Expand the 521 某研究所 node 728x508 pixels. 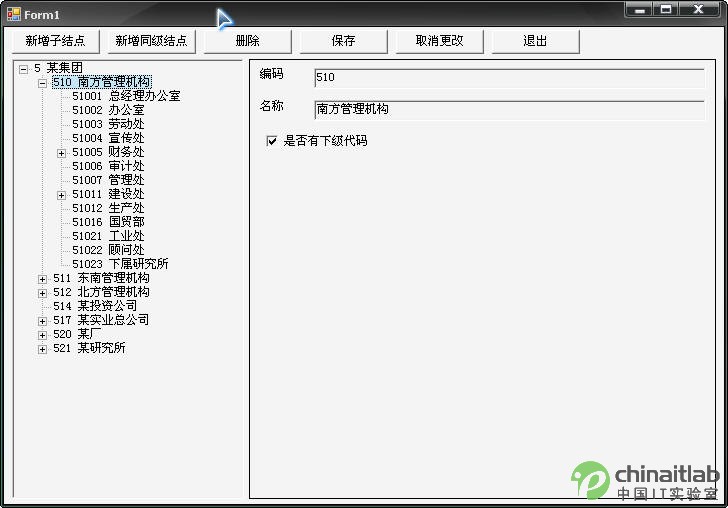point(42,349)
